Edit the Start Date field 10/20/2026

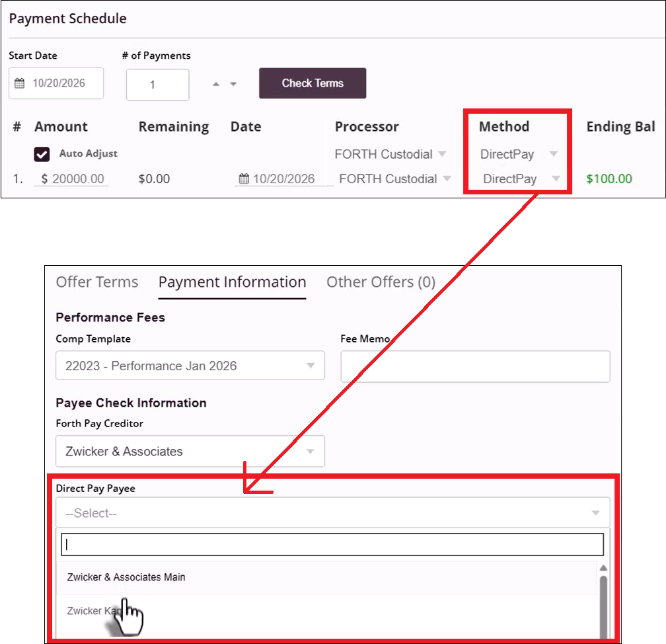(56, 83)
